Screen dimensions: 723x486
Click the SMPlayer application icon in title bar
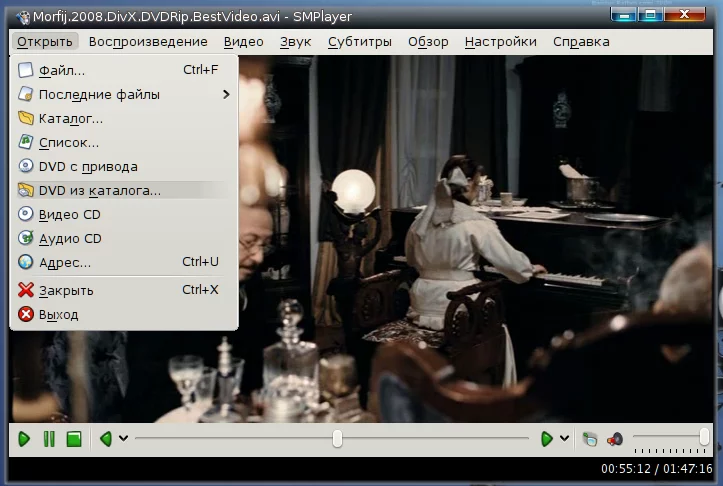[23, 17]
